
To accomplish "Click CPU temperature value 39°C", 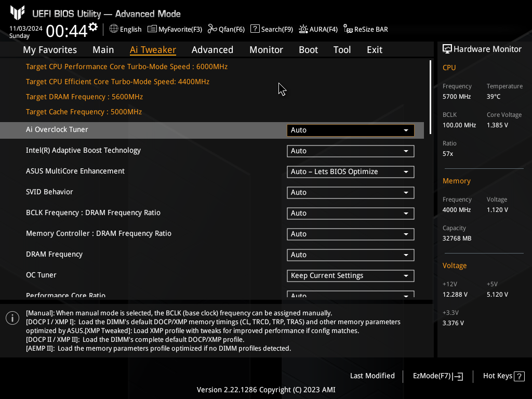I will (x=494, y=97).
